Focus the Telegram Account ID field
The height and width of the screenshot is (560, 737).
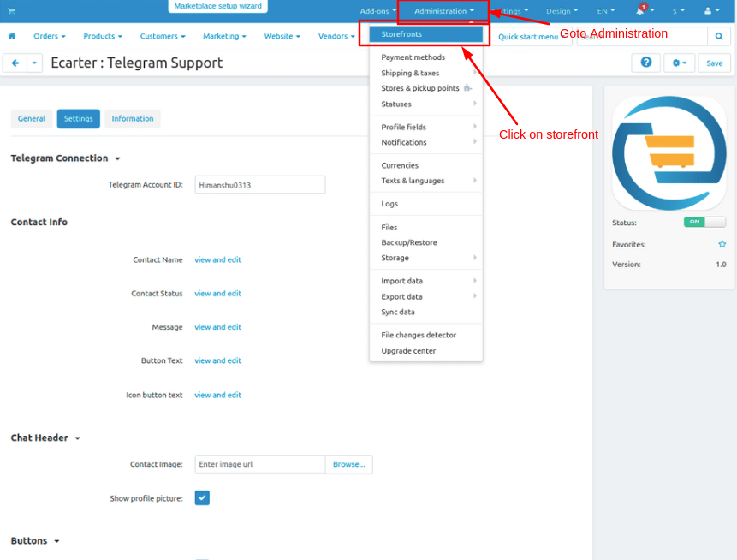point(260,185)
